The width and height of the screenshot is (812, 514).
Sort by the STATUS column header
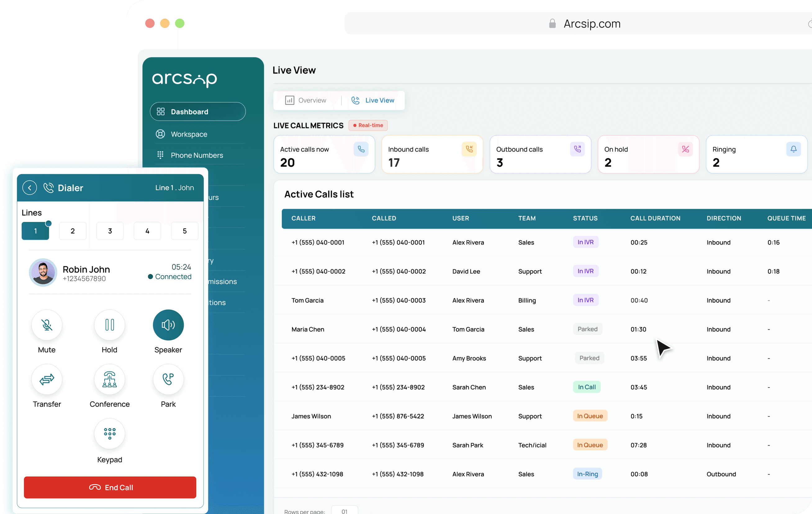pyautogui.click(x=585, y=218)
